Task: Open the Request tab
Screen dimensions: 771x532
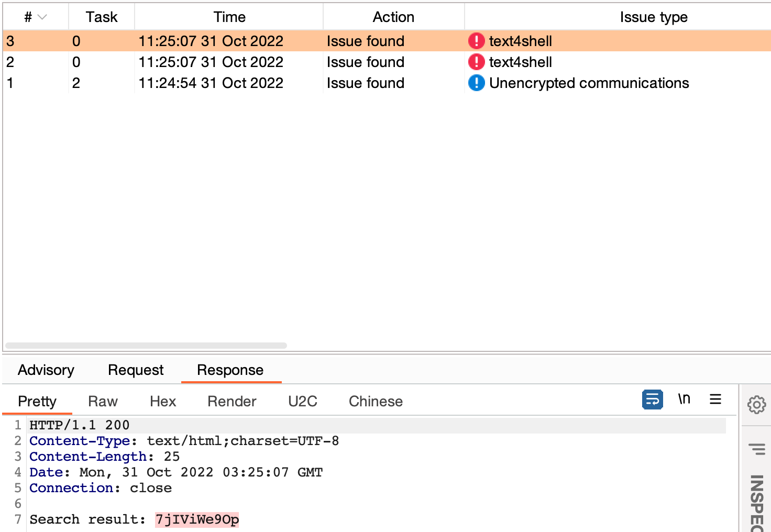Action: (x=136, y=370)
